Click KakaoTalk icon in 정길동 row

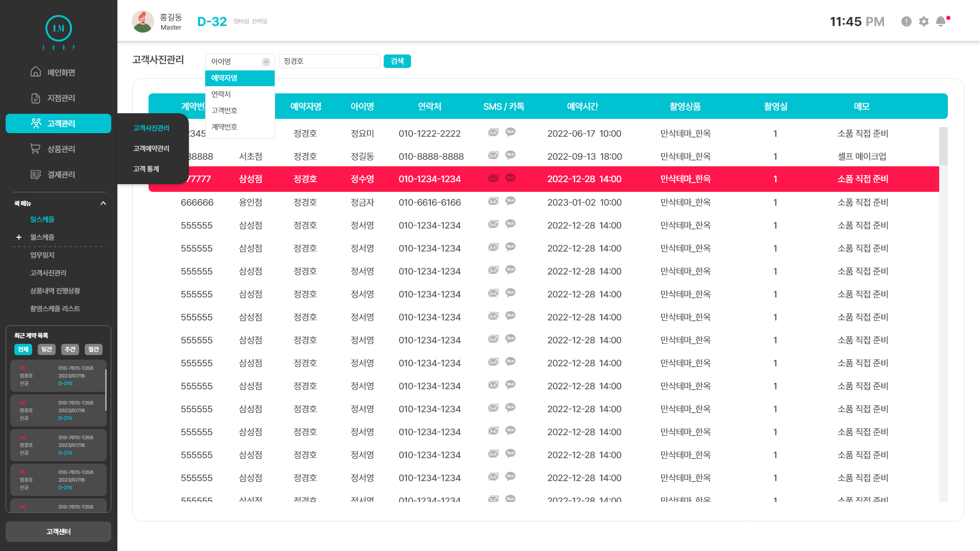[510, 155]
